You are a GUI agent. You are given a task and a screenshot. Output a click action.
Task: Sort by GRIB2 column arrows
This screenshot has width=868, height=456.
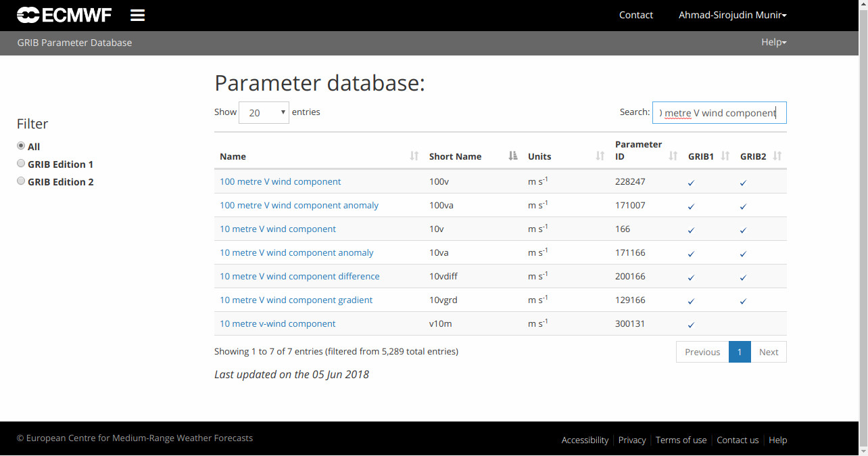[x=777, y=156]
